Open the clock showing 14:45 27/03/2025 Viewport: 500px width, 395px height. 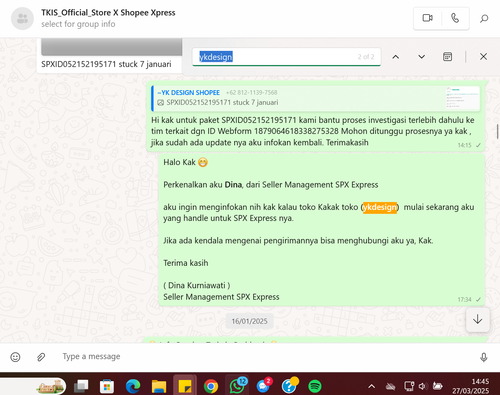470,386
